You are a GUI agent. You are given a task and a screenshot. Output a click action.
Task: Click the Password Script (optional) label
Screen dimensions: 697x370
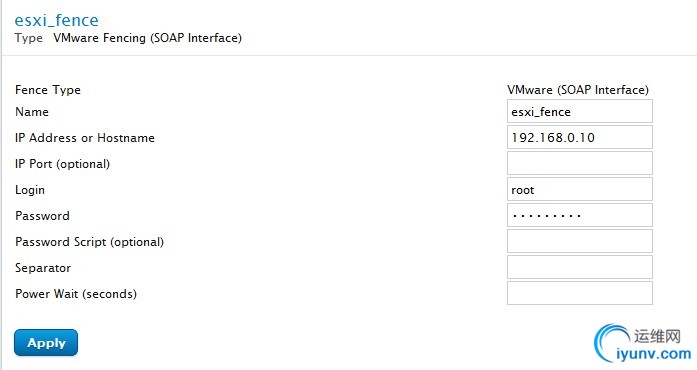coord(89,242)
